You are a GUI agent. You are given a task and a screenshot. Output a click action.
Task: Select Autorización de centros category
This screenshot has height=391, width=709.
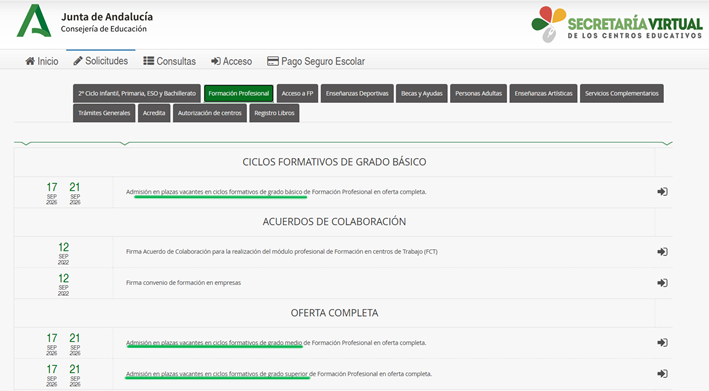[210, 113]
